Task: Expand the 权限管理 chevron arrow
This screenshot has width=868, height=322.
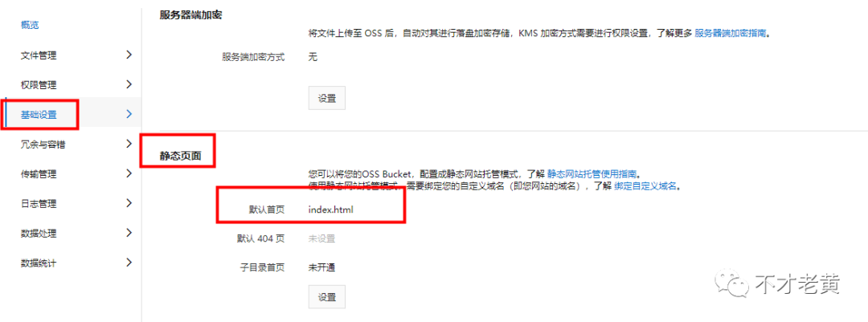Action: 129,84
